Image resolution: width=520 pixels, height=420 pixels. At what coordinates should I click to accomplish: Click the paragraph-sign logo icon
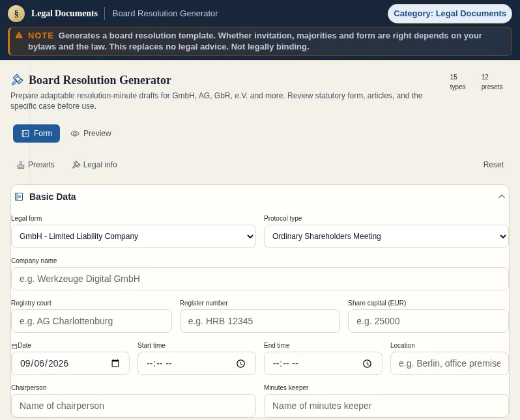click(16, 14)
